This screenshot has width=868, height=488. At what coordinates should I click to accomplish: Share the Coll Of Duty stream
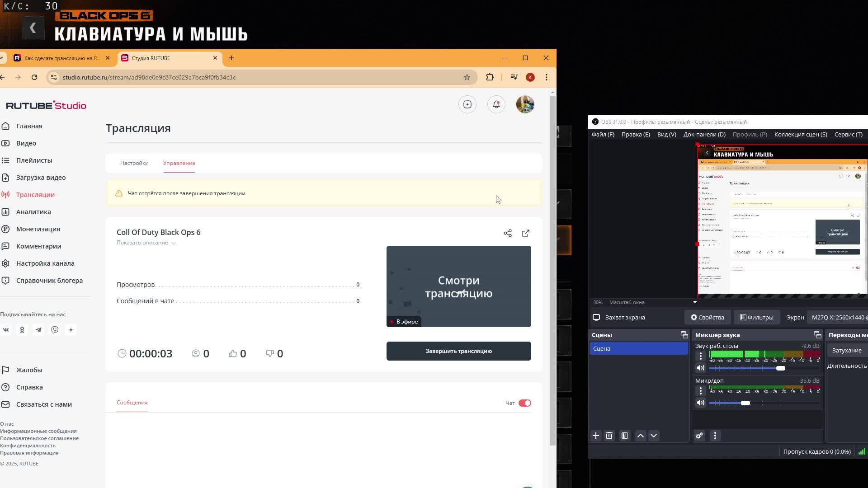point(508,233)
